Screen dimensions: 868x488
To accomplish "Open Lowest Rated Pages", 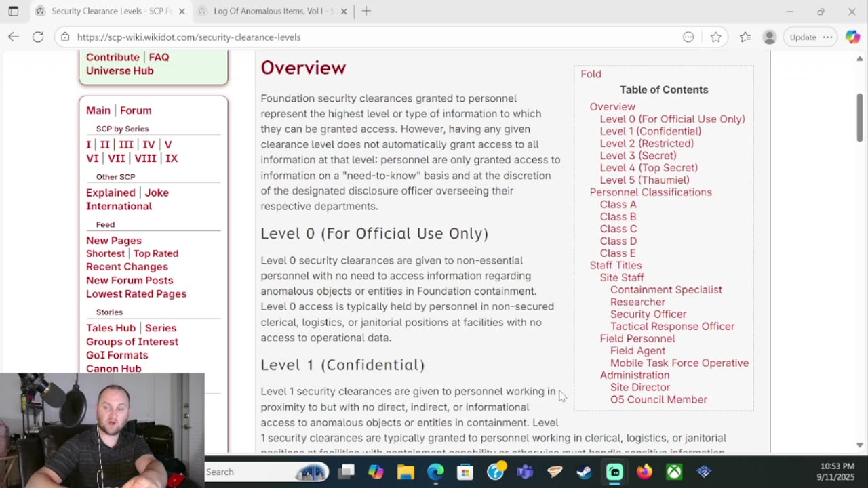I will pyautogui.click(x=136, y=294).
